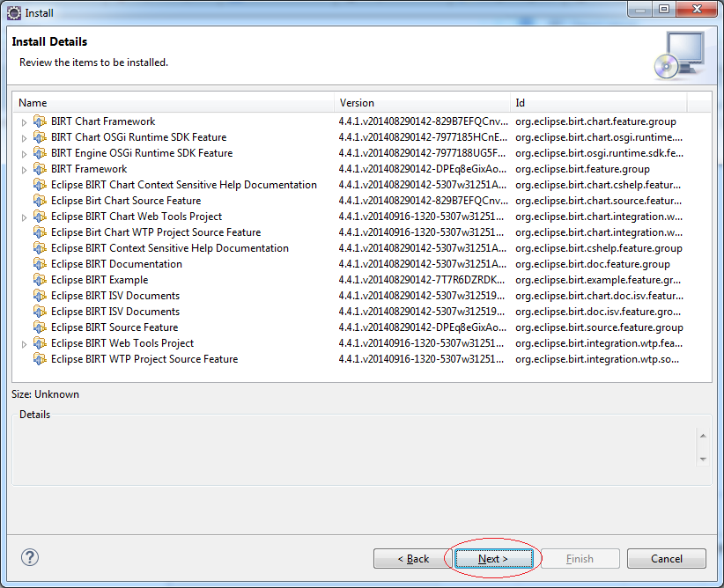Image resolution: width=724 pixels, height=588 pixels.
Task: Select the 'BIRT Framework' row name
Action: click(89, 169)
